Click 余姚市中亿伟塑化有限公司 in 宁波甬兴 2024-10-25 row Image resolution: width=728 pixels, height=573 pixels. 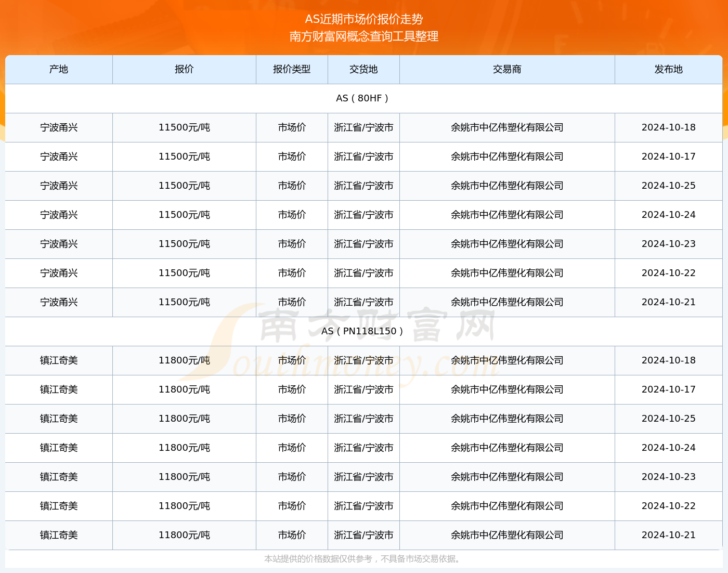[507, 186]
